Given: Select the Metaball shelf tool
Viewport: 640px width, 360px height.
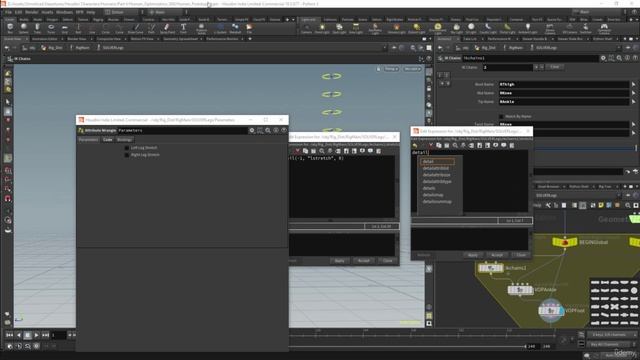Looking at the screenshot, I should (x=235, y=28).
